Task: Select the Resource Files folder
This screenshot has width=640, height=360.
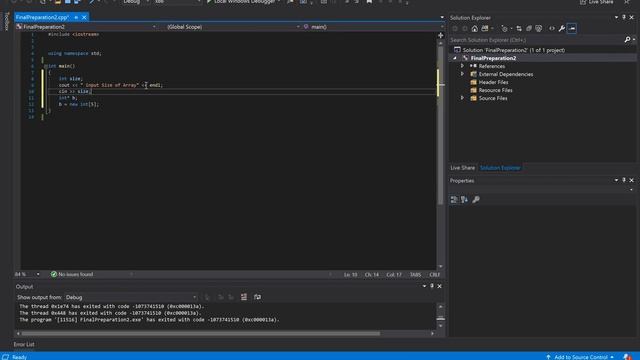Action: [x=495, y=90]
